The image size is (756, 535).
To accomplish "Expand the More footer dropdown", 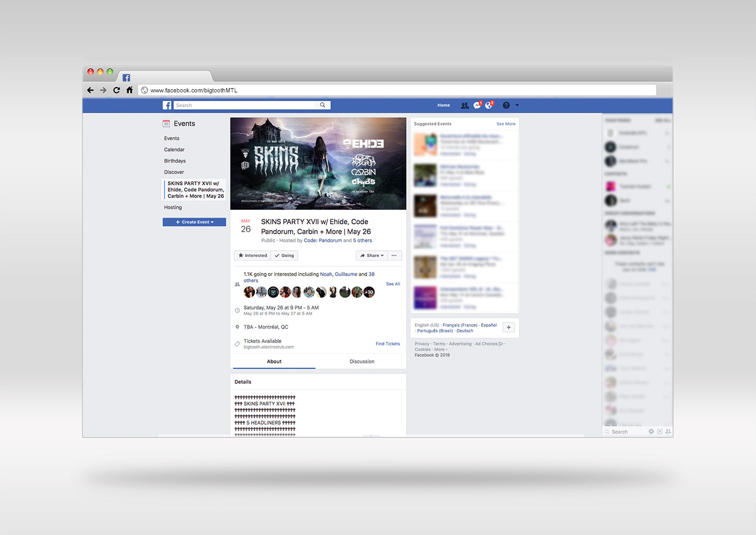I will (x=441, y=350).
